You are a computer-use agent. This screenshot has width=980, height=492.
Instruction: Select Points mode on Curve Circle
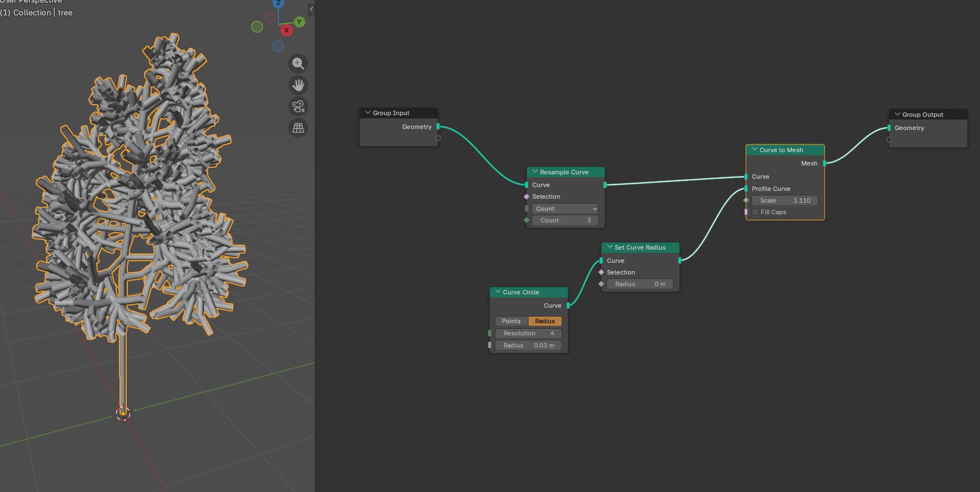(511, 321)
